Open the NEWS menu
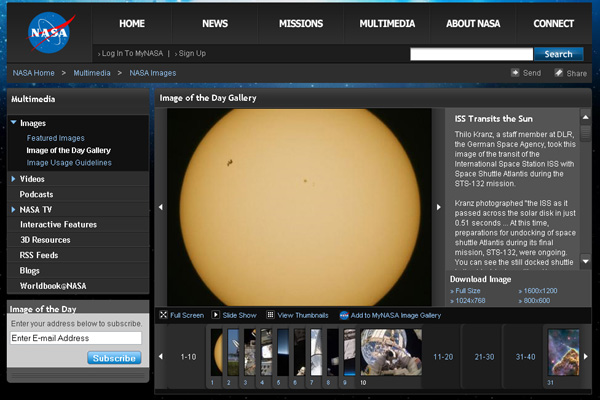600x400 pixels. tap(215, 24)
